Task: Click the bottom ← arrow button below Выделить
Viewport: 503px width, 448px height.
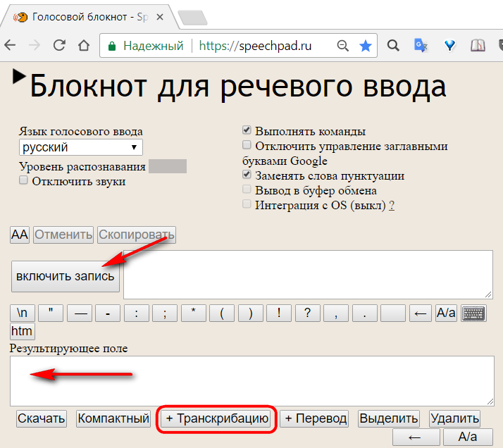Action: pos(416,437)
